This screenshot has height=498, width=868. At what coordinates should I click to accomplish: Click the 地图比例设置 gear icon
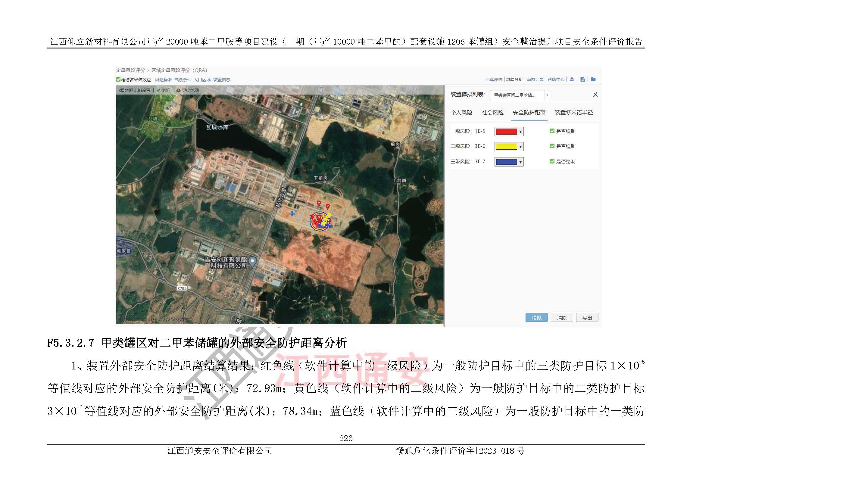coord(121,90)
